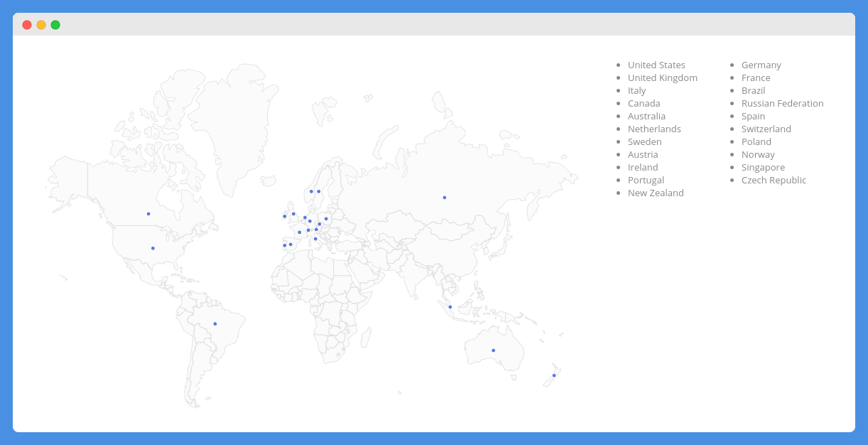868x445 pixels.
Task: Click Singapore in the country list
Action: click(763, 167)
